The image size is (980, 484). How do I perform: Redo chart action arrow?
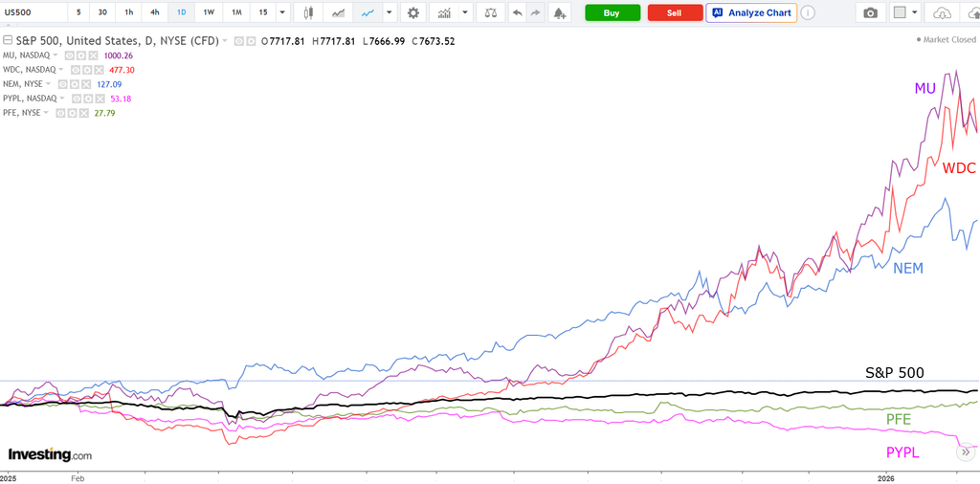coord(535,12)
